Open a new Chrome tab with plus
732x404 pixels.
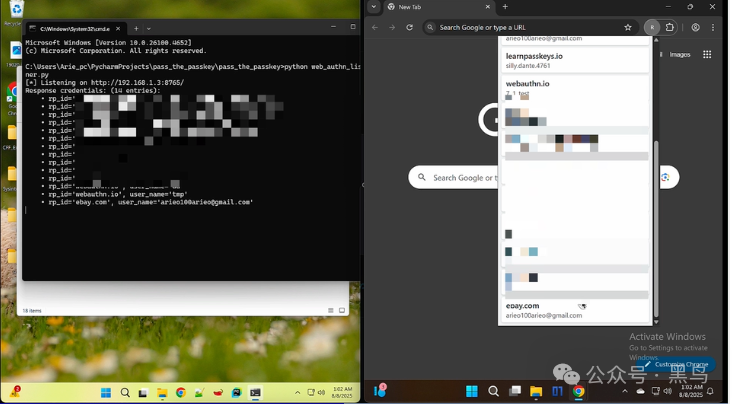505,7
